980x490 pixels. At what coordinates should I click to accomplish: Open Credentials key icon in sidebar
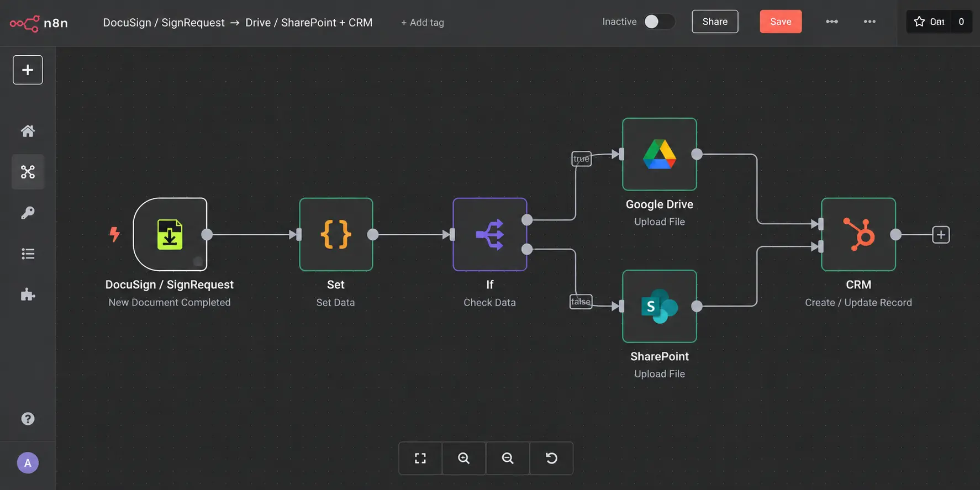pos(28,213)
